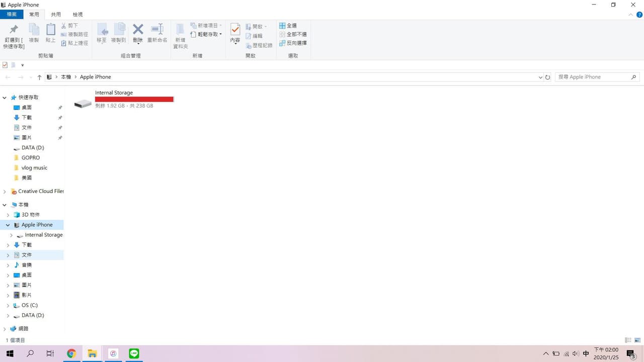This screenshot has width=644, height=362.
Task: Collapse the Apple iPhone tree node
Action: point(8,225)
